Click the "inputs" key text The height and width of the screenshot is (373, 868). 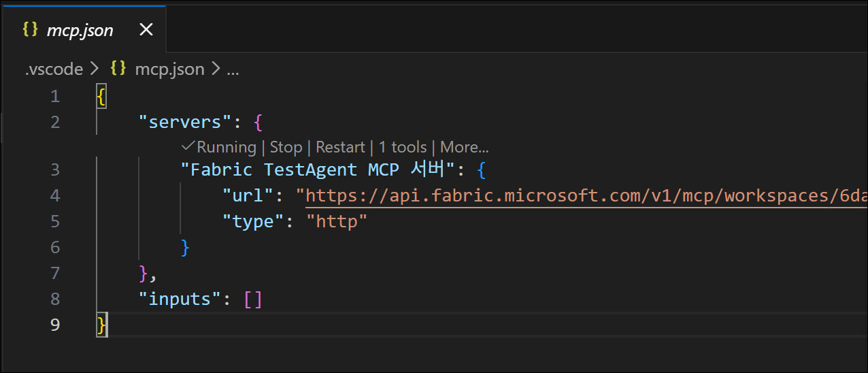tap(180, 299)
